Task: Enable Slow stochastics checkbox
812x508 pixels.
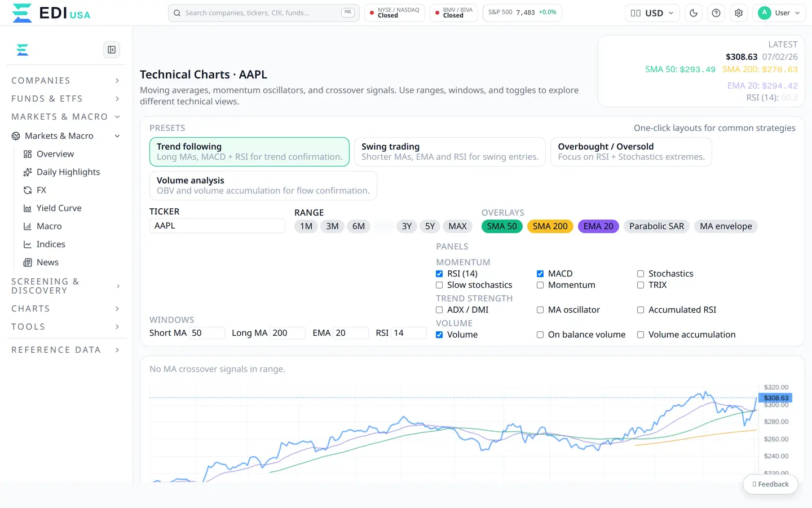Action: point(439,285)
